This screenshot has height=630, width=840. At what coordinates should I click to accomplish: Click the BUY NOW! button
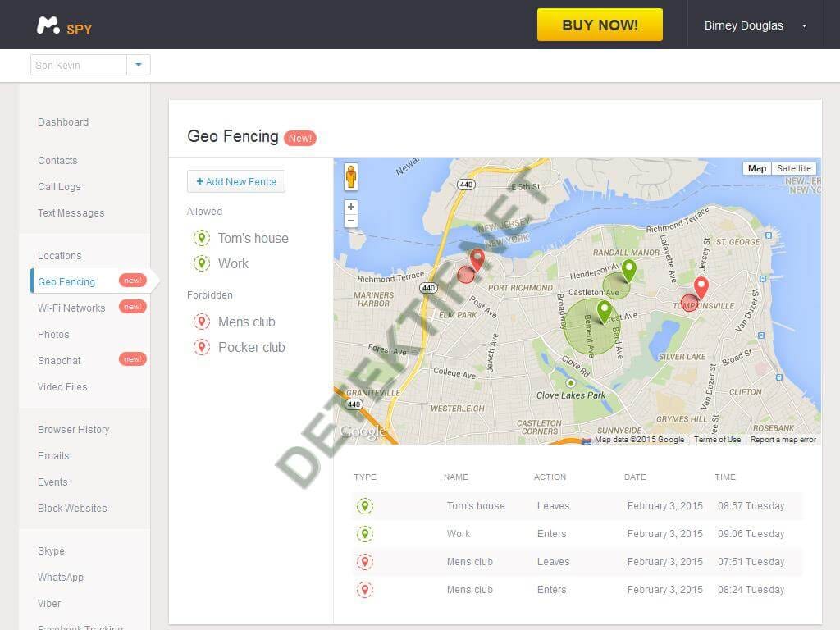(600, 25)
